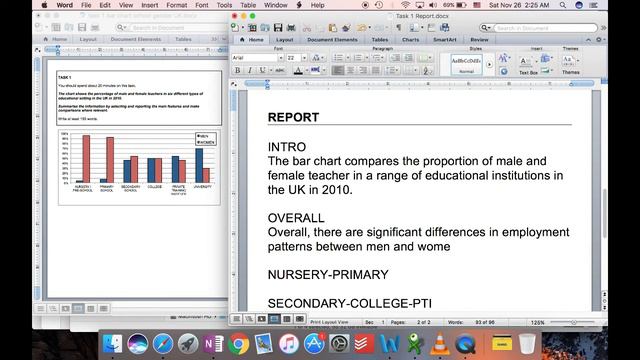The image size is (640, 360).
Task: Open the font size dropdown
Action: pos(304,58)
